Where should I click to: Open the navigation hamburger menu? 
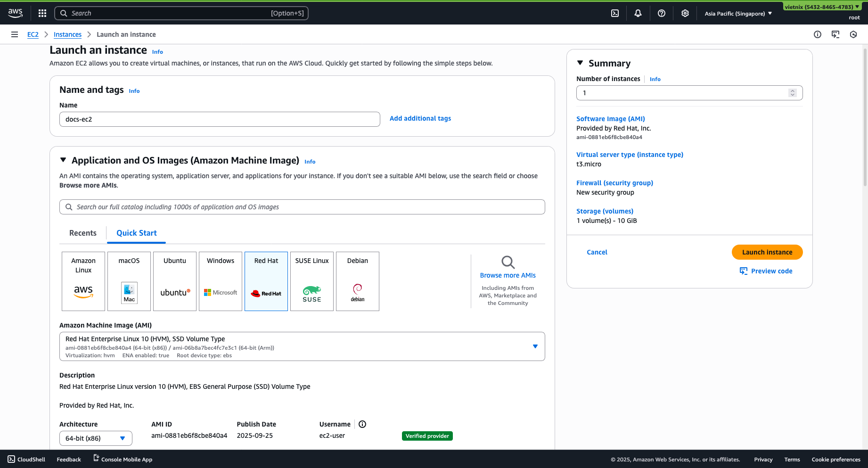[15, 34]
